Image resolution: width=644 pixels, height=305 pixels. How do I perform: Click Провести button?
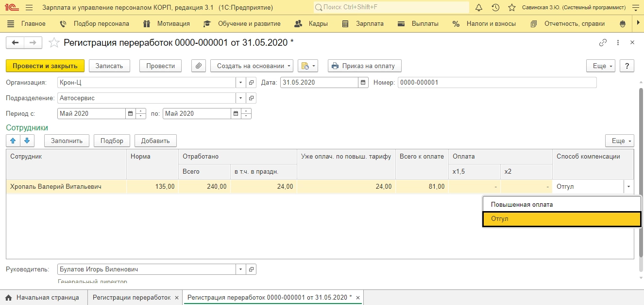click(160, 66)
